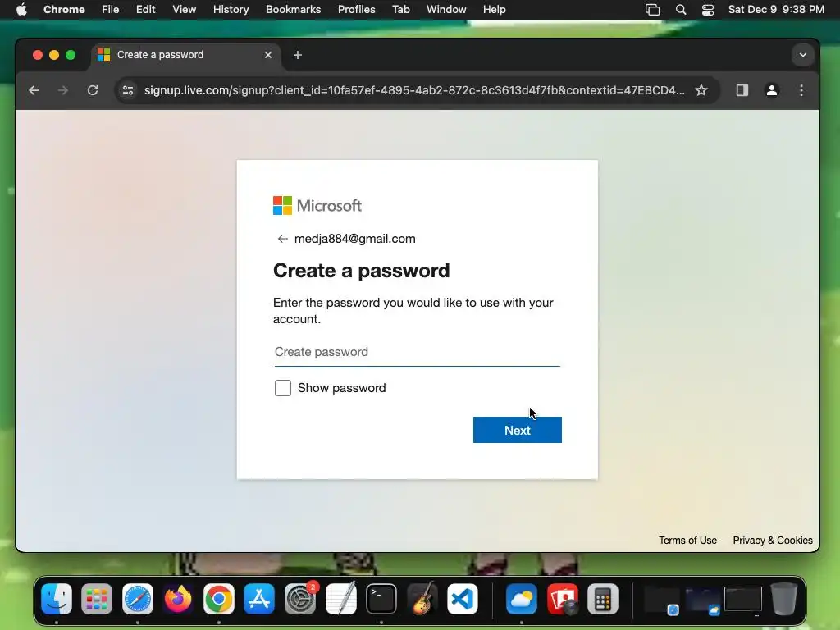Close the Create a password tab
This screenshot has height=630, width=840.
coord(268,55)
